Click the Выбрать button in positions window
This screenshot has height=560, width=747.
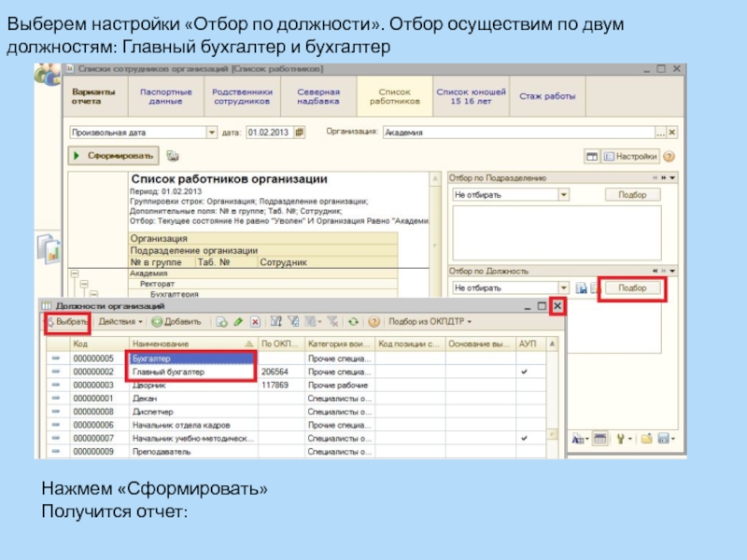pyautogui.click(x=65, y=321)
